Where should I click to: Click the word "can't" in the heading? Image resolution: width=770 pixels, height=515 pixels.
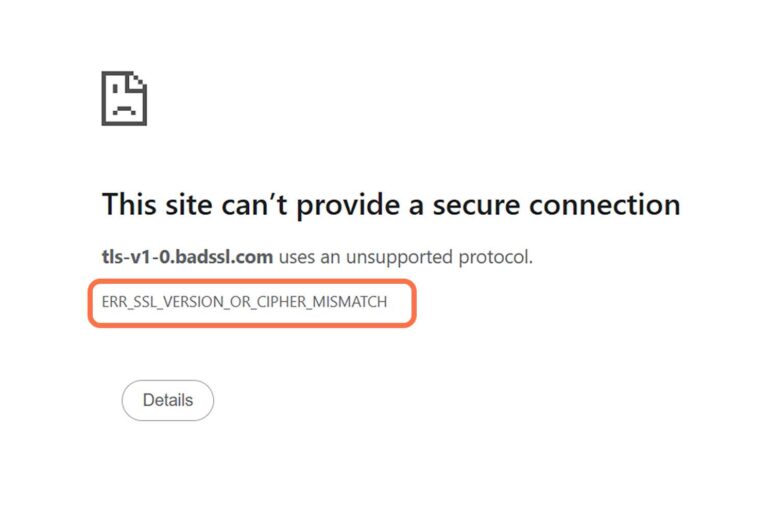254,205
